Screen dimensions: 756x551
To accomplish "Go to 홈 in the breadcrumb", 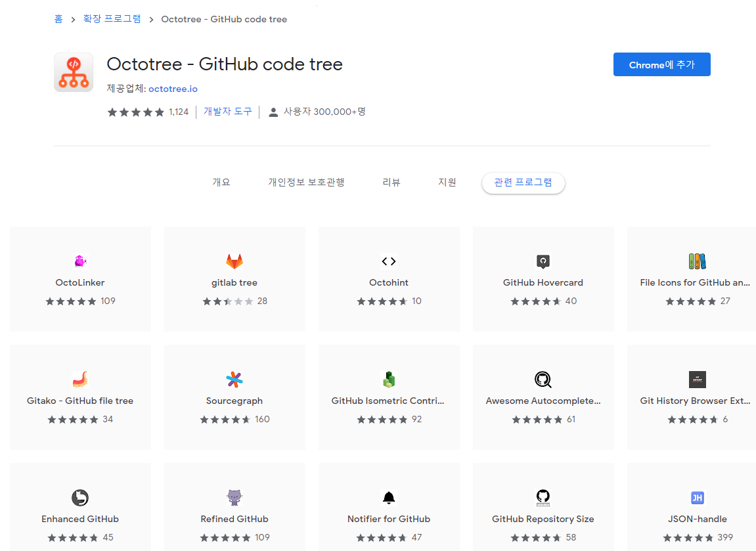I will [58, 19].
